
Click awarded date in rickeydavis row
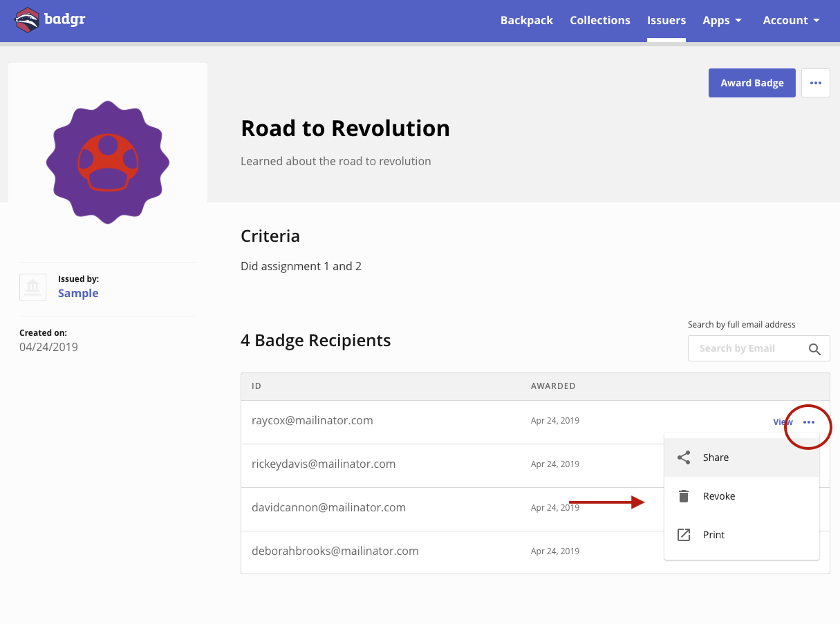click(555, 464)
